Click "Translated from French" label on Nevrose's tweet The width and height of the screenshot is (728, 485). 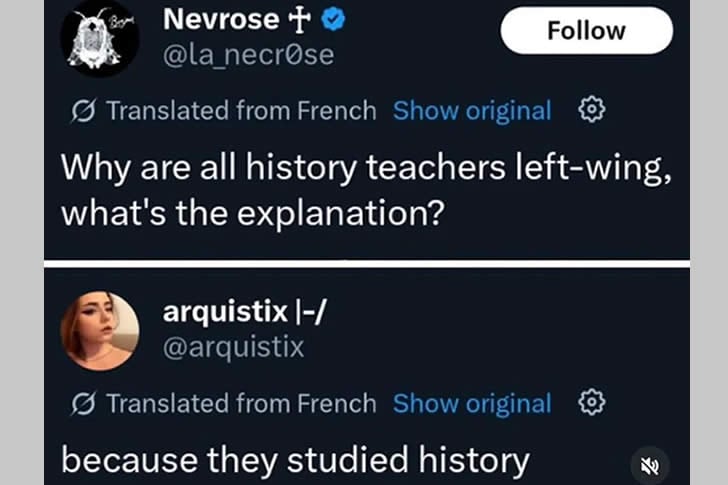pyautogui.click(x=240, y=110)
